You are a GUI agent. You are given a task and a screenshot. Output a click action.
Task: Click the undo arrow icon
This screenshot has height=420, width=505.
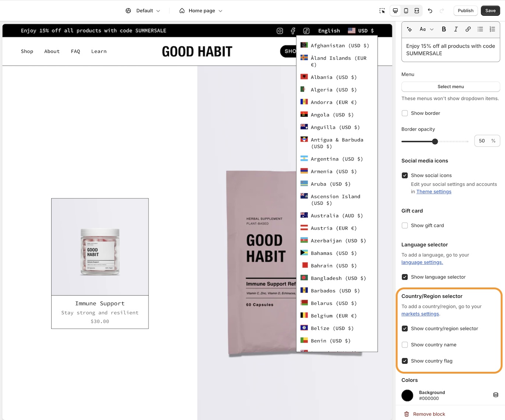click(430, 11)
